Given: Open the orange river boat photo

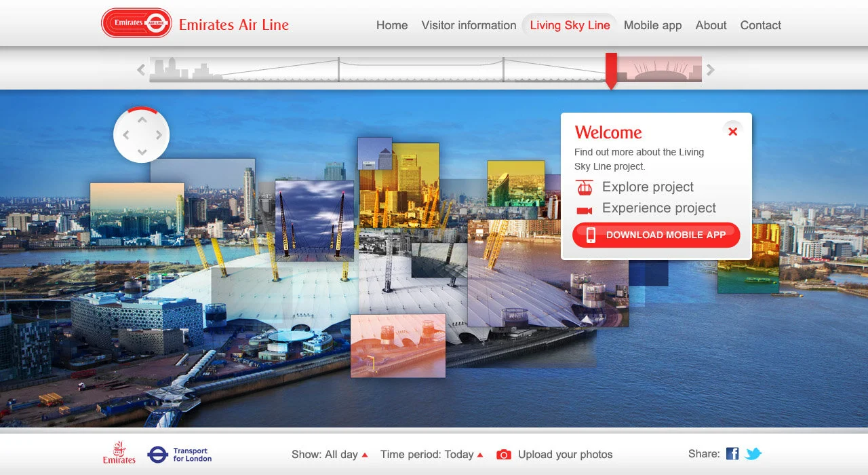Looking at the screenshot, I should tap(749, 259).
